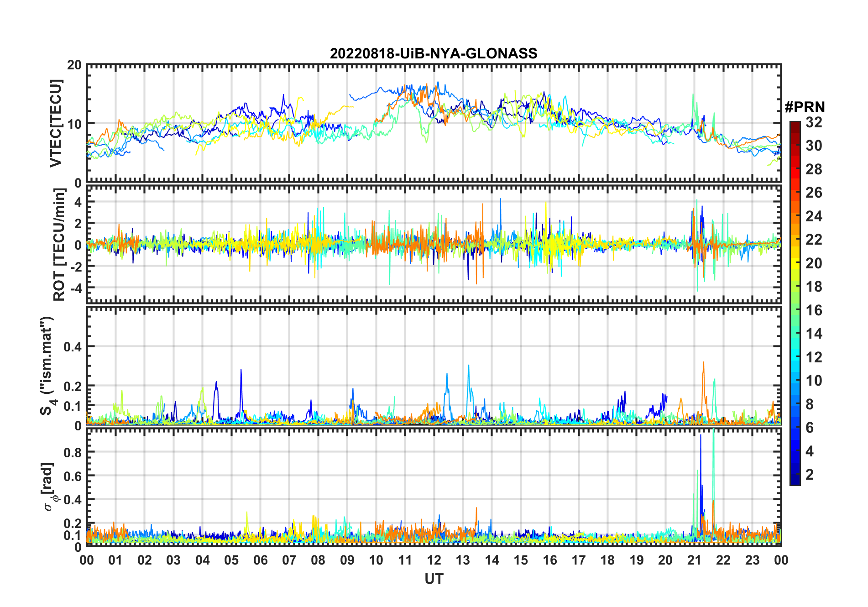Click the 6 tick on PRN colorbar
The image size is (868, 607).
click(x=810, y=428)
